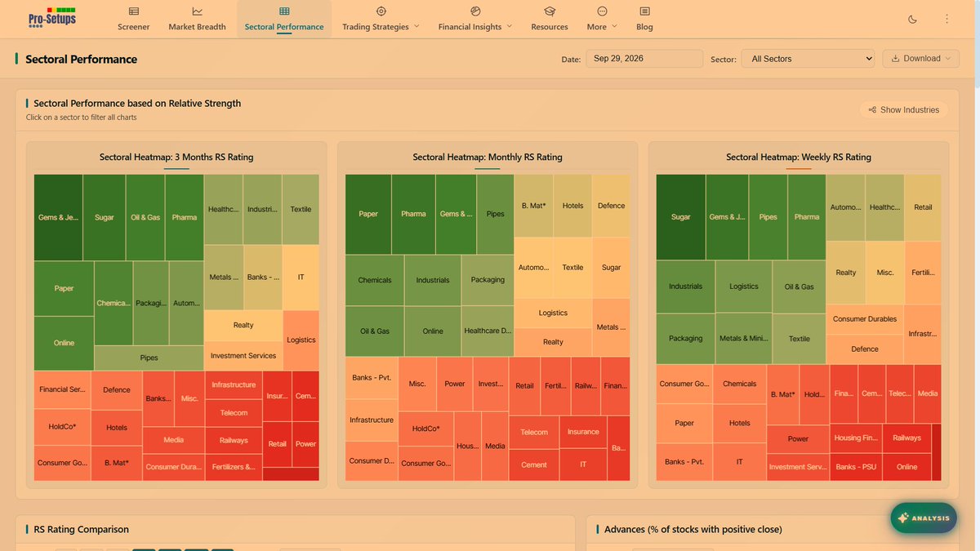Click Pharma tile in 3 Months heatmap

coord(185,218)
